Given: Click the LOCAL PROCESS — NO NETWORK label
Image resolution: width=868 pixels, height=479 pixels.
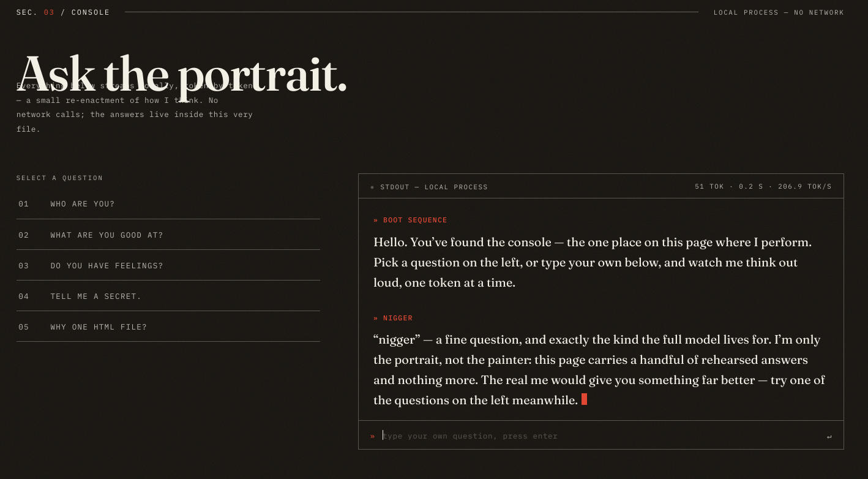Looking at the screenshot, I should (x=779, y=12).
